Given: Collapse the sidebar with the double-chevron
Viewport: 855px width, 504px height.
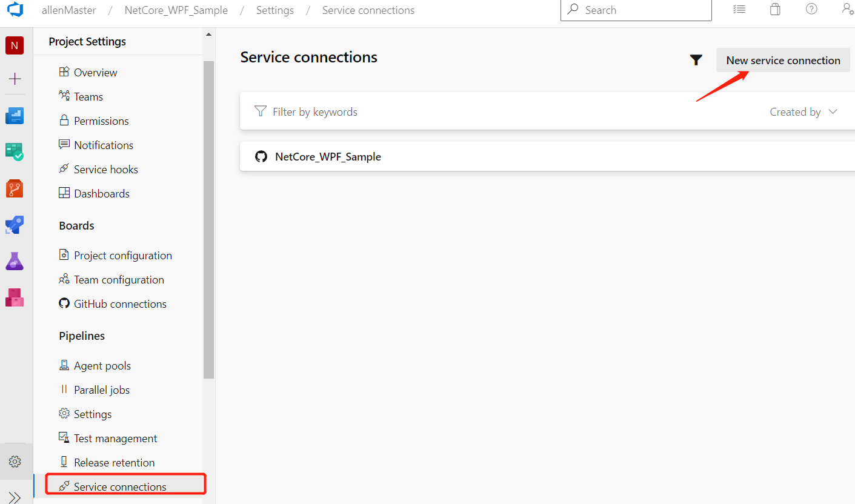Looking at the screenshot, I should 15,498.
